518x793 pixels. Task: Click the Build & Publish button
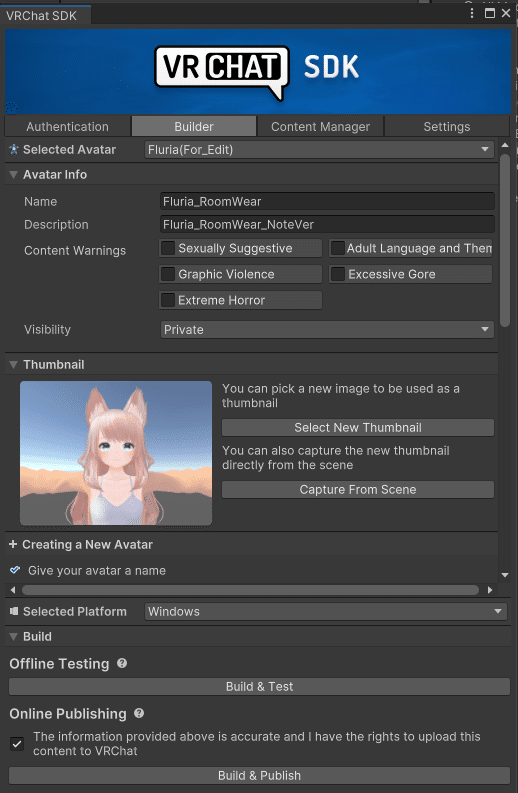coord(259,775)
